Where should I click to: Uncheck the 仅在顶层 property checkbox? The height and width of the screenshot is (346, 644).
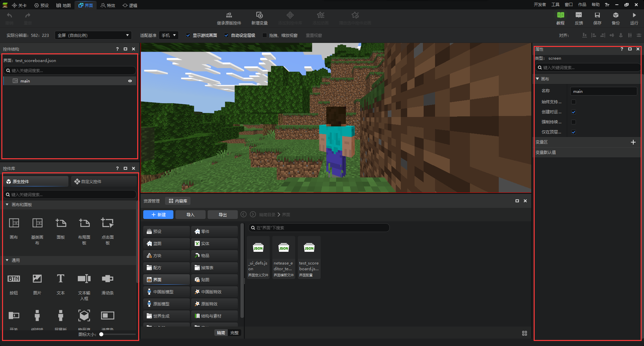(574, 132)
